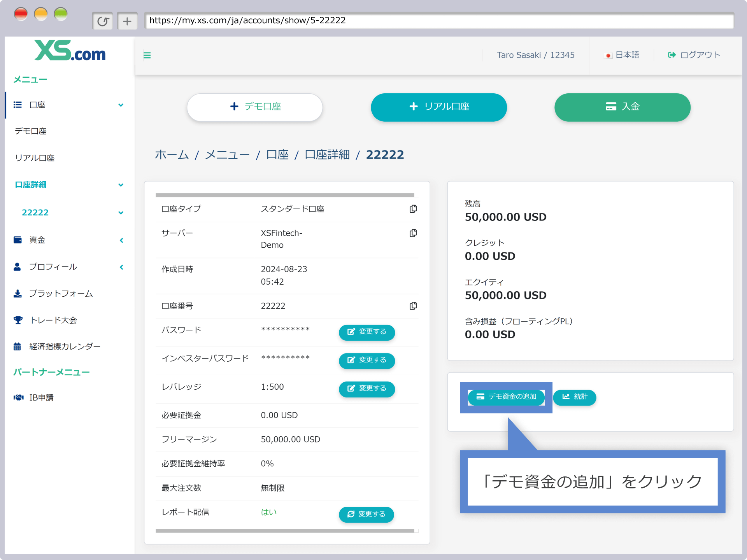Click the デモ資金の追加 button
This screenshot has height=560, width=747.
click(506, 397)
